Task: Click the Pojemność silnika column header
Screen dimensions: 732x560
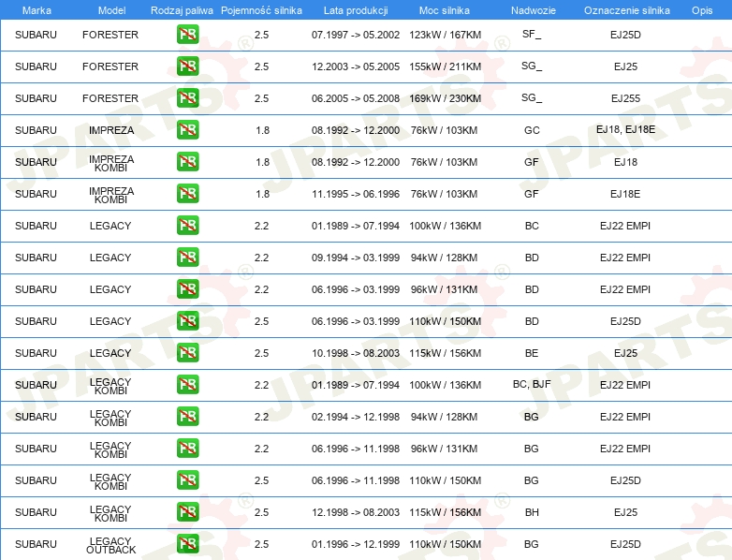Action: click(x=261, y=10)
